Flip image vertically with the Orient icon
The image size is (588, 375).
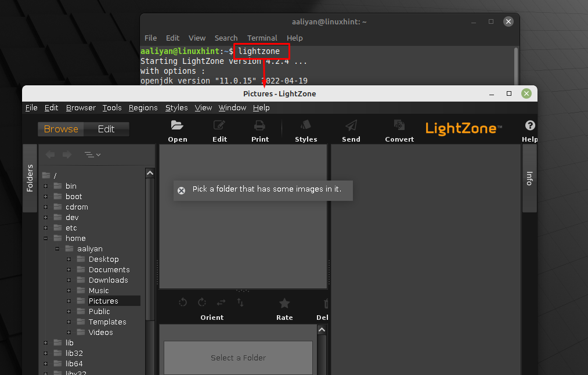point(240,302)
